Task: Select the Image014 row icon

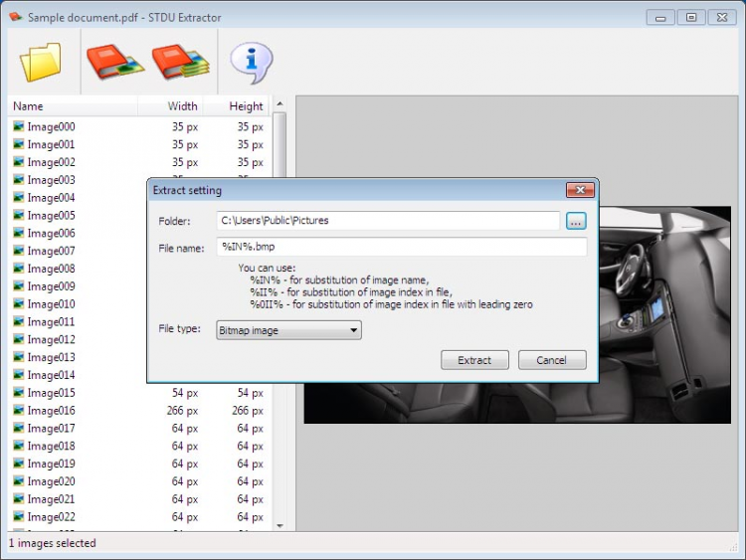Action: coord(19,375)
